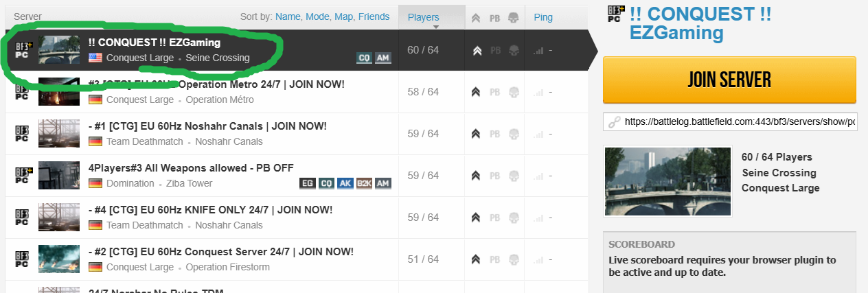Viewport: 868px width, 293px height.
Task: Open Seine Crossing map preview in details panel
Action: coord(667,181)
